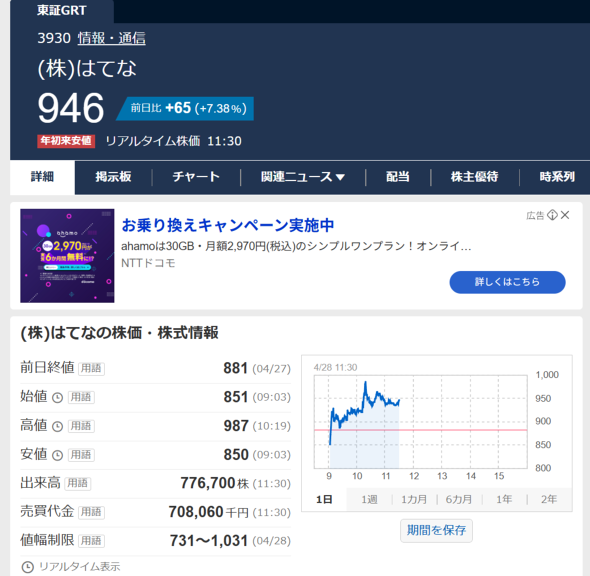Click the clock icon next to 始値
Image resolution: width=590 pixels, height=576 pixels.
click(57, 397)
